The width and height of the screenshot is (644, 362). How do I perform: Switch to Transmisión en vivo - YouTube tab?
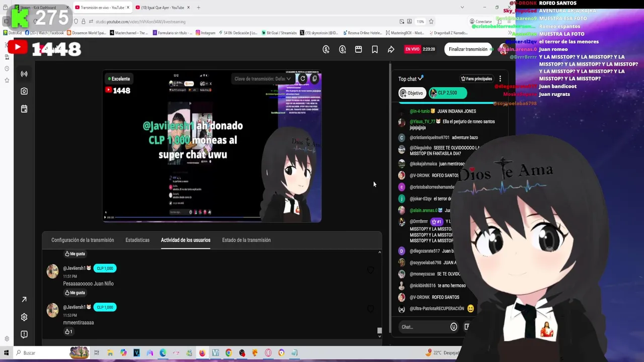point(102,8)
